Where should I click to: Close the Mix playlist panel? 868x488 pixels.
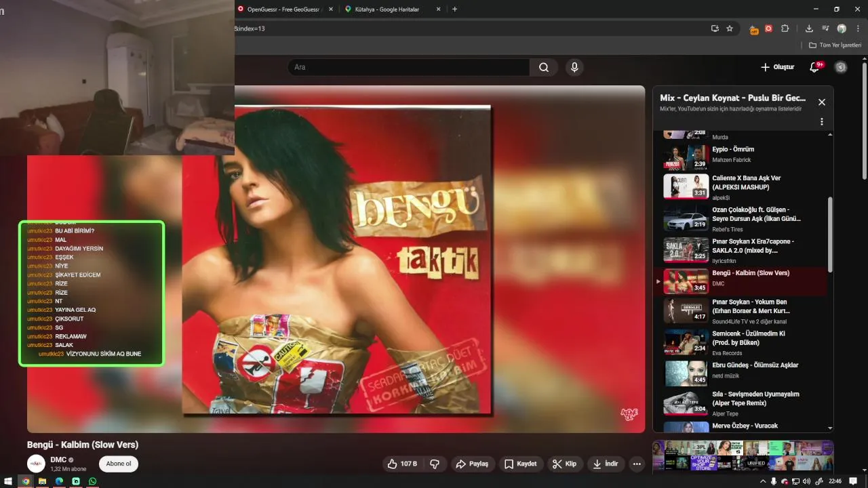pos(821,102)
